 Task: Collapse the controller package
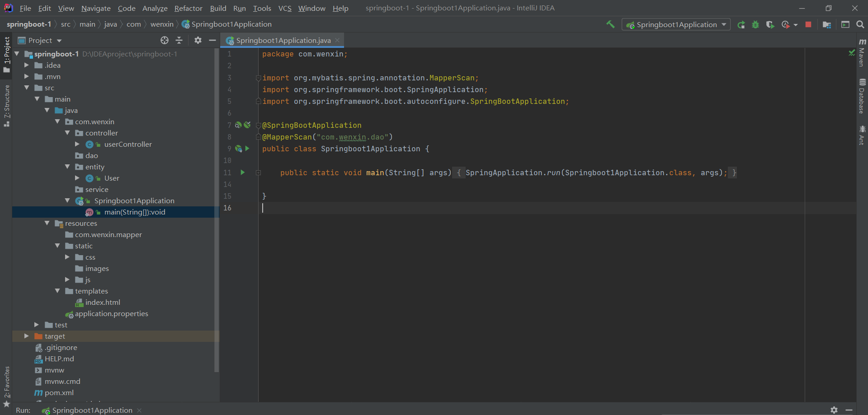(67, 133)
